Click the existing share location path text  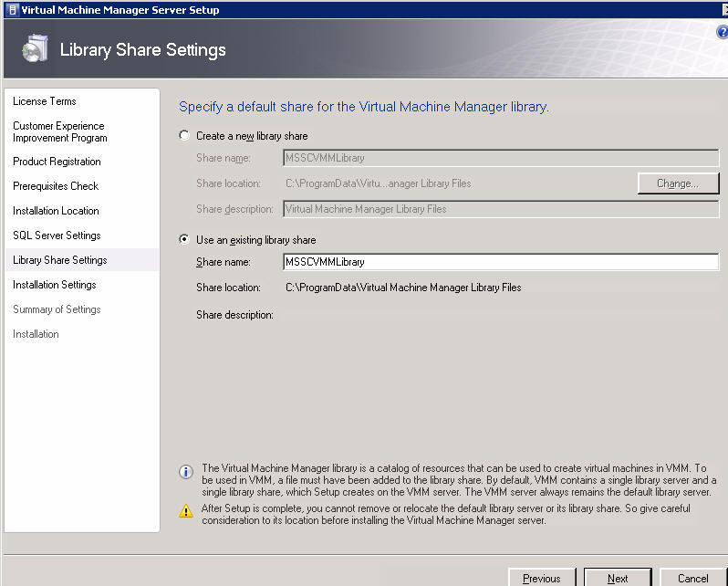click(x=403, y=288)
